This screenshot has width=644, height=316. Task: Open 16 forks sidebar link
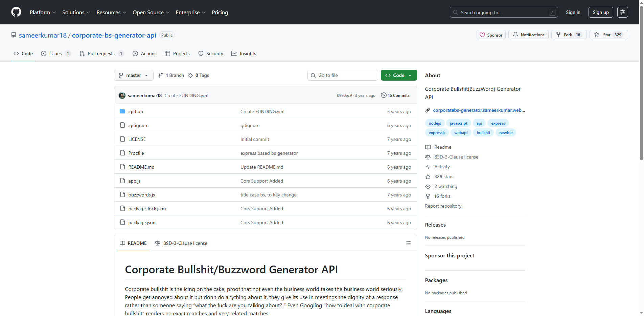click(438, 196)
